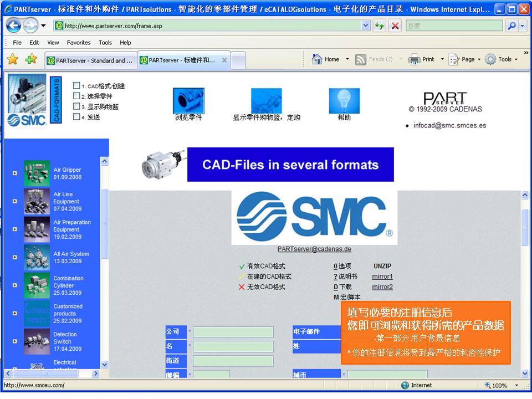Click the infocad@smc.smces.es email link

coord(449,126)
